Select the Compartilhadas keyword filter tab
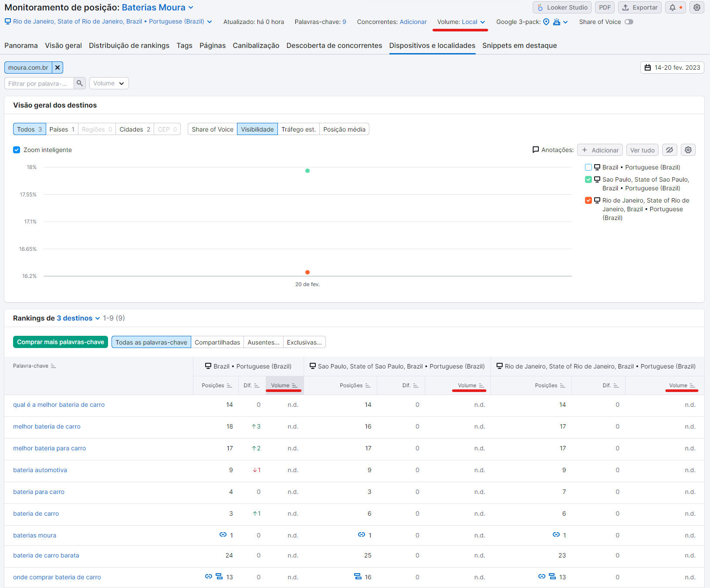The image size is (710, 588). pos(217,342)
